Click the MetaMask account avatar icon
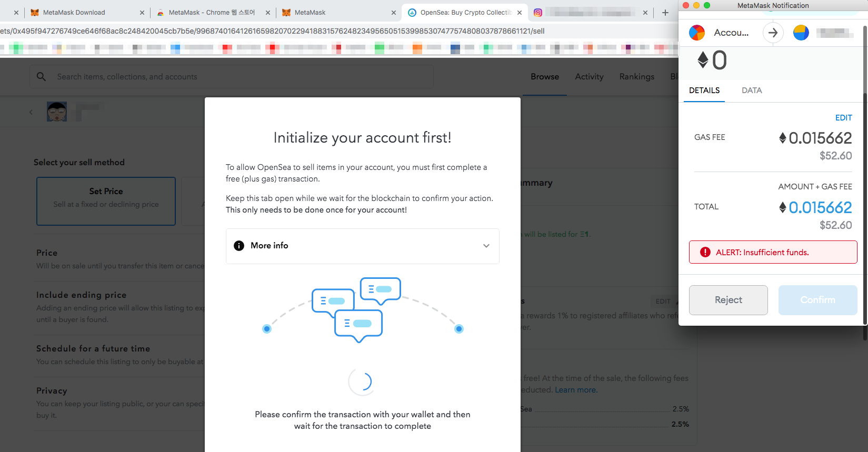Screen dimensions: 868x452 697,33
